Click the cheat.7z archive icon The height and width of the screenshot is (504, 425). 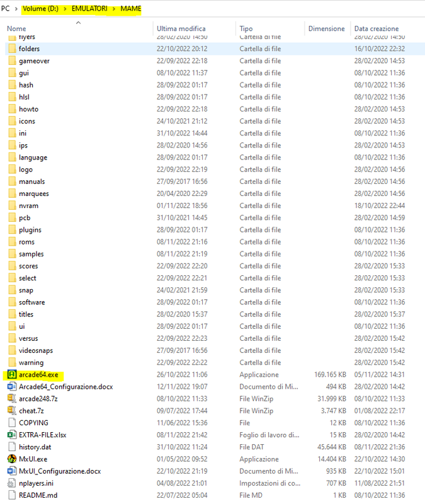[12, 411]
